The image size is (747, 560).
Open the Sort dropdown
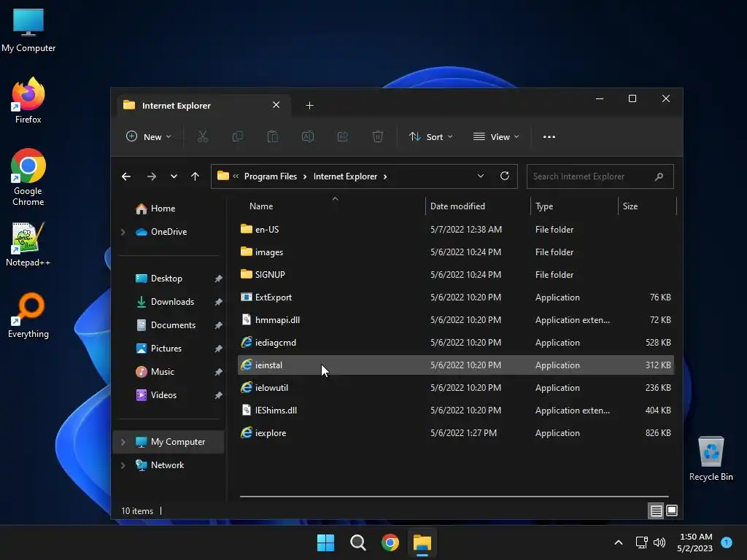(430, 136)
